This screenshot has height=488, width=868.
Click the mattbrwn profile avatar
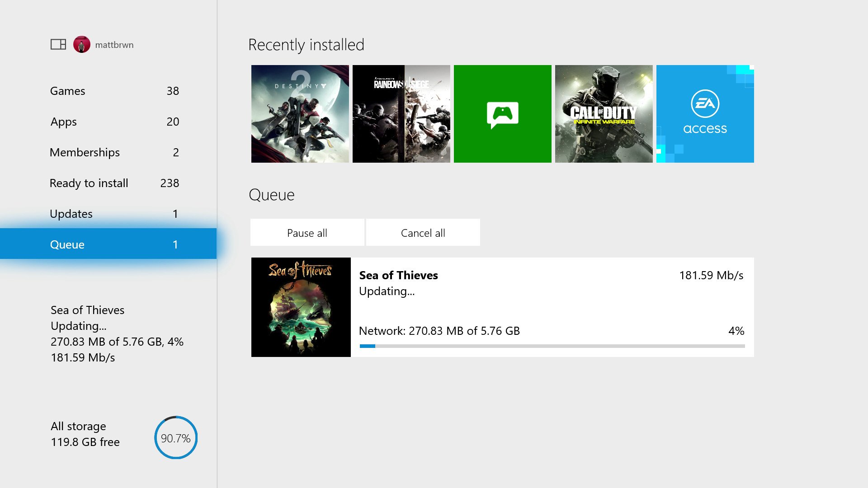coord(81,44)
